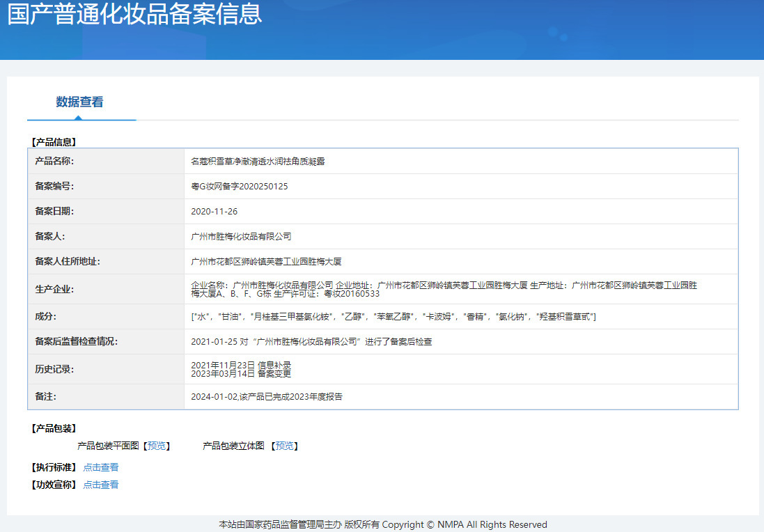
Task: Select filing date 2020-11-26
Action: pos(215,212)
